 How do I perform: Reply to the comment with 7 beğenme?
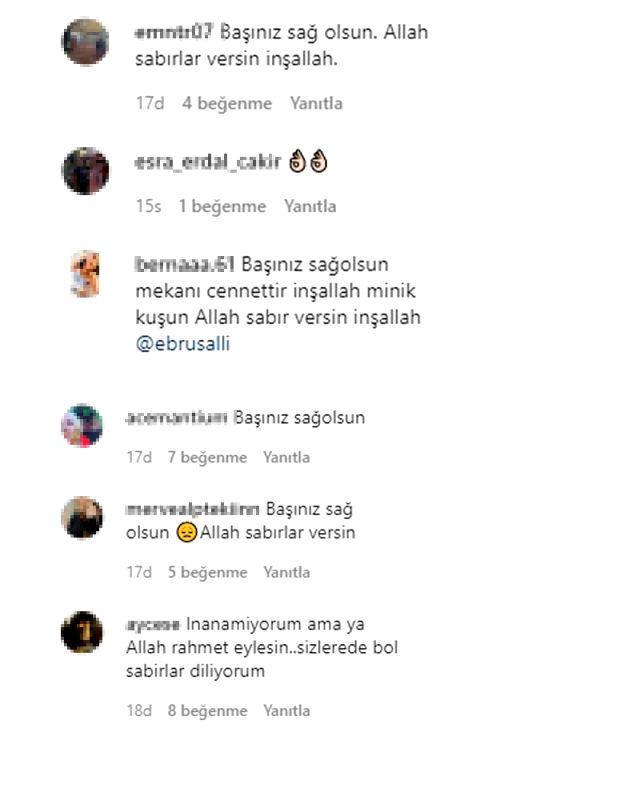click(286, 457)
